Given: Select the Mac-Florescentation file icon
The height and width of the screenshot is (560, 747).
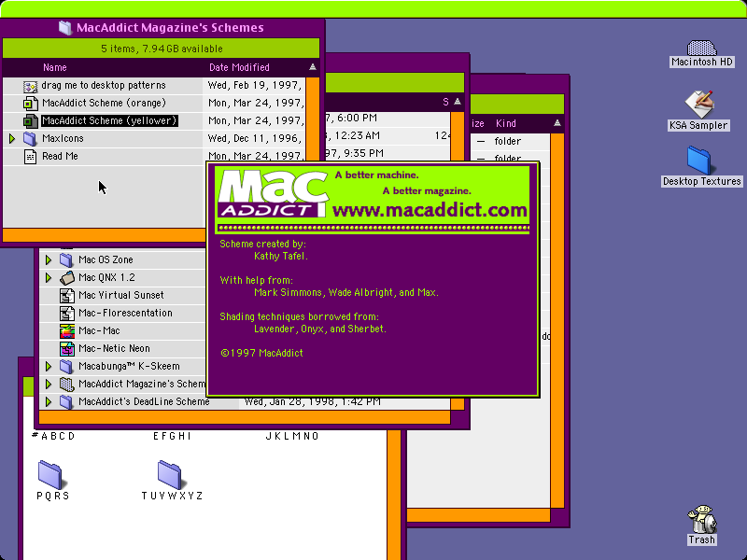Looking at the screenshot, I should point(66,314).
